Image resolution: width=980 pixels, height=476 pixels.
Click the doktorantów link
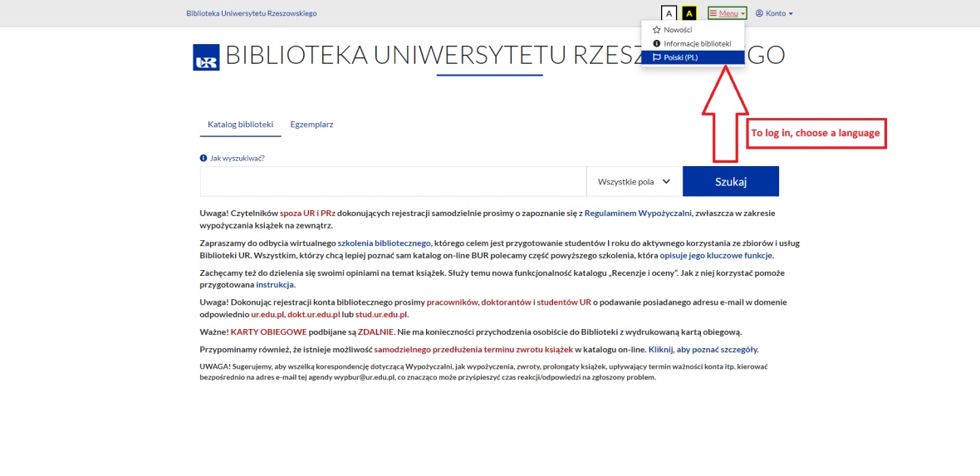pos(507,302)
